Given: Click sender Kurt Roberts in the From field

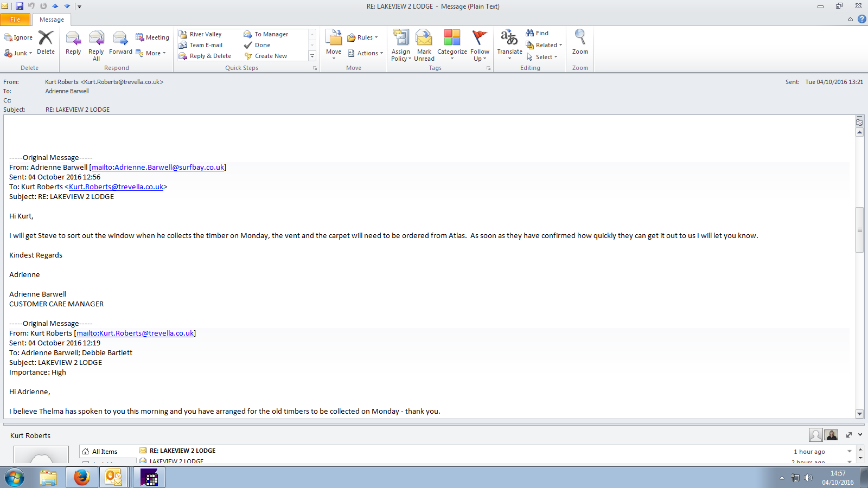Looking at the screenshot, I should pos(104,82).
